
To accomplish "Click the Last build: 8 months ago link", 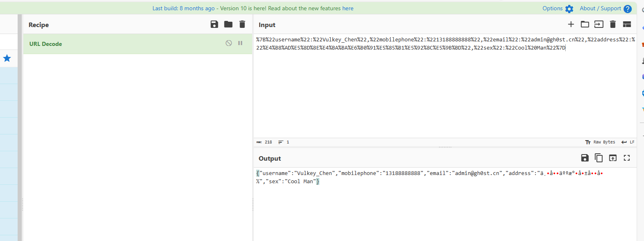I will point(184,8).
